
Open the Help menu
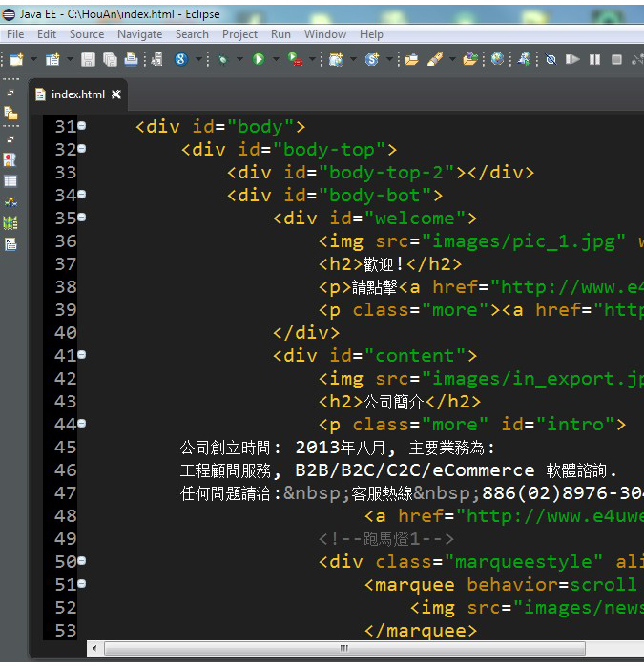(x=371, y=34)
